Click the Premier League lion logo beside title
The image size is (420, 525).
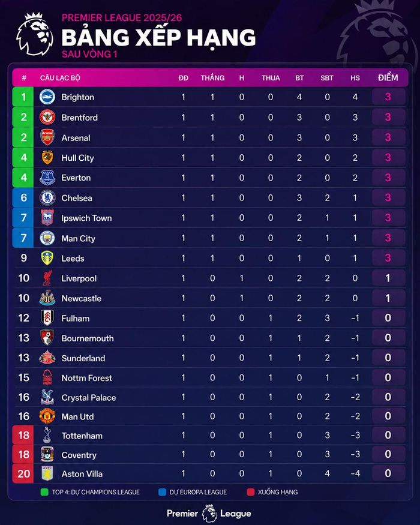[35, 34]
